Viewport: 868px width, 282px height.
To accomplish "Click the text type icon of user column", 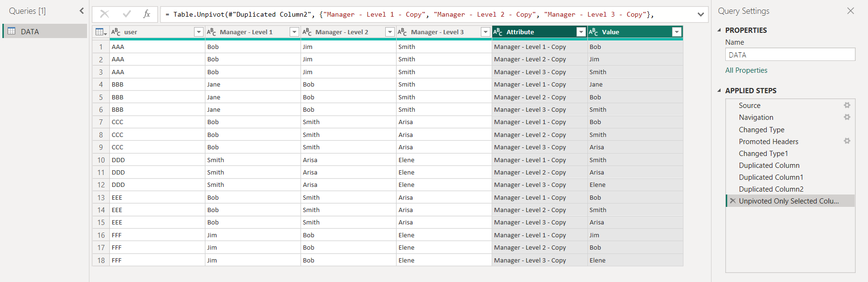I will 116,32.
